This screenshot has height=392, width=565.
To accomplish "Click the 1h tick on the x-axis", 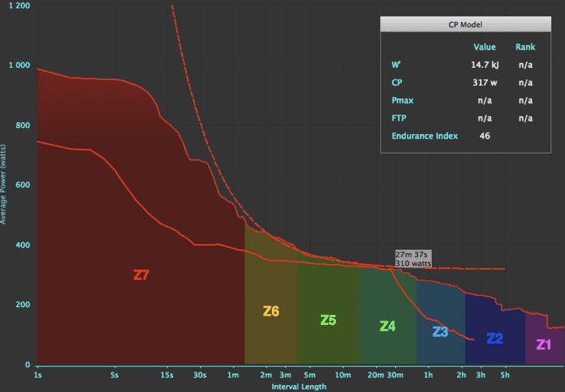I will point(428,375).
